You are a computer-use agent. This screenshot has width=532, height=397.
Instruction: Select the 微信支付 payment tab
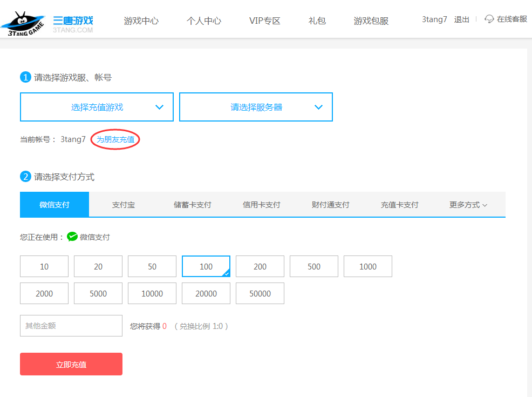54,205
